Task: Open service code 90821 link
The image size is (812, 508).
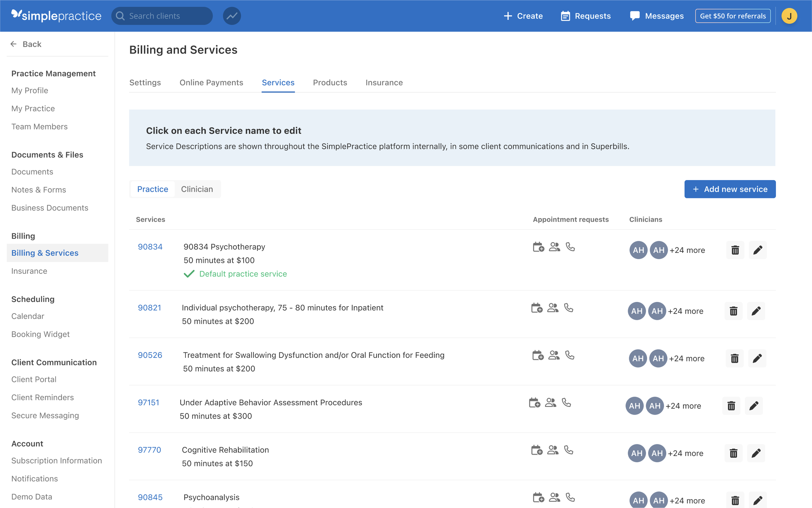Action: point(149,307)
